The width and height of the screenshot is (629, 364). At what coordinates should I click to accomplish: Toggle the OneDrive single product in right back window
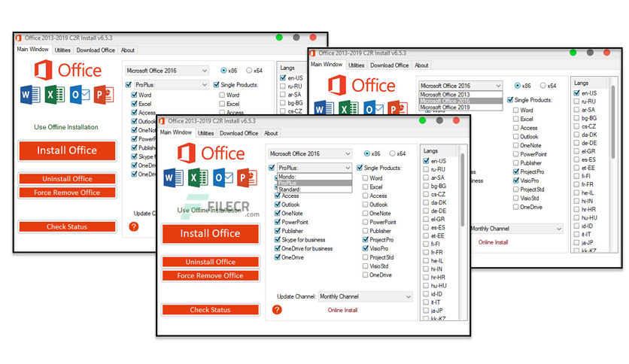pos(516,207)
